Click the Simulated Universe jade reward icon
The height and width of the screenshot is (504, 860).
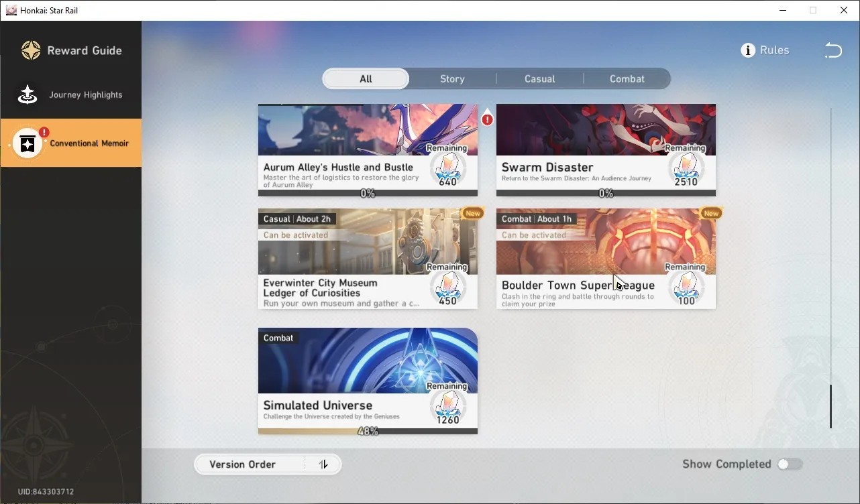pyautogui.click(x=447, y=404)
